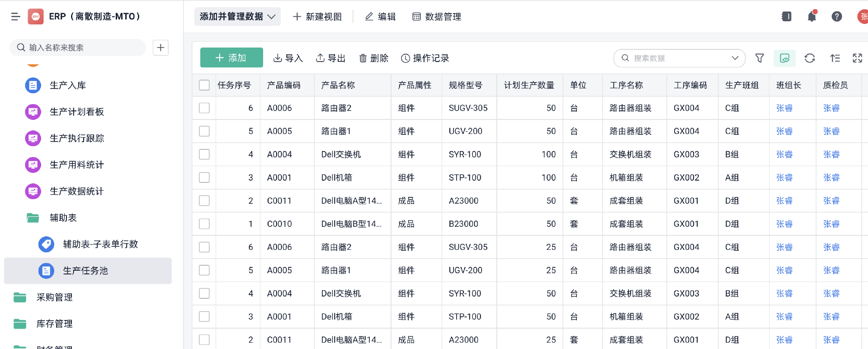Screen dimensions: 868x349
Task: Check the C0010 Dell电脑B型 row
Action: [204, 224]
